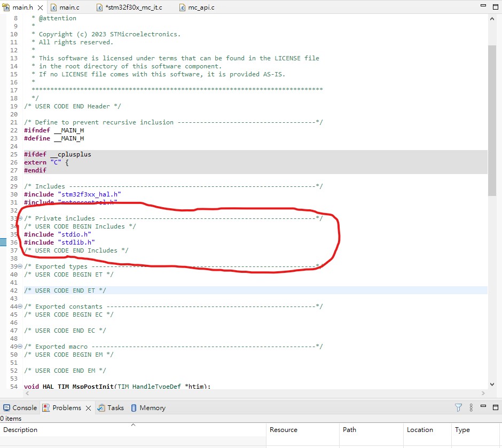Minimize the editor area with the top-right icon
Screen dimensions: 502x448
coord(484,6)
